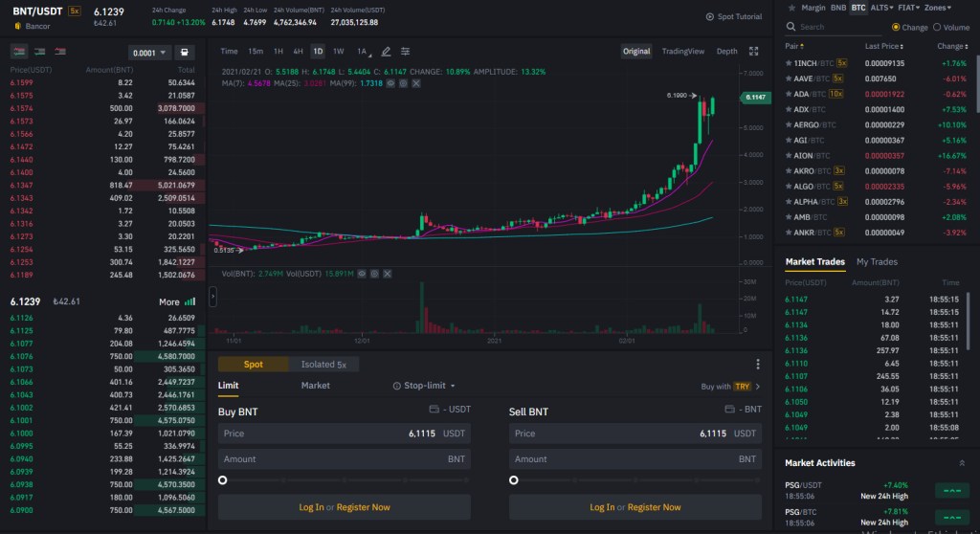Viewport: 980px width, 534px height.
Task: Switch to the Isolated 5x tab
Action: click(323, 364)
